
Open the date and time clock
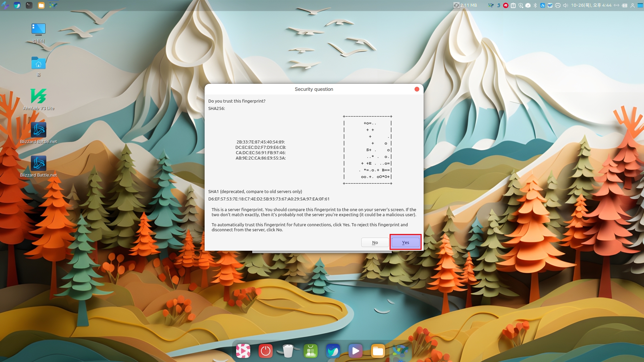[591, 5]
